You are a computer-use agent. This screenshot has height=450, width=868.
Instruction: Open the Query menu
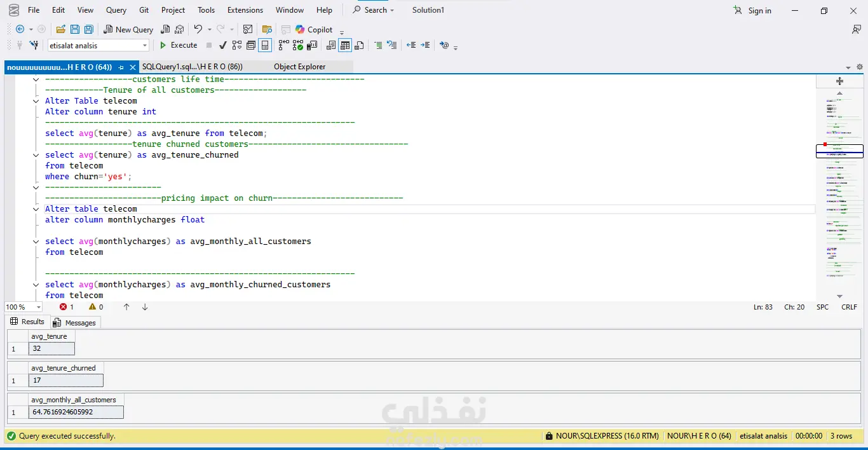click(116, 10)
